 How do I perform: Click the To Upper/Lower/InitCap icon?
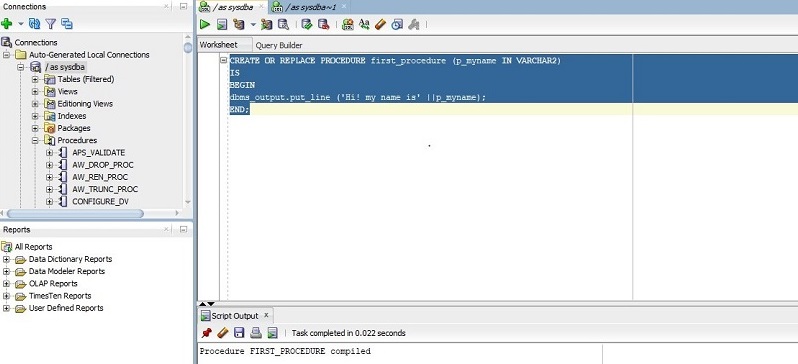point(364,24)
